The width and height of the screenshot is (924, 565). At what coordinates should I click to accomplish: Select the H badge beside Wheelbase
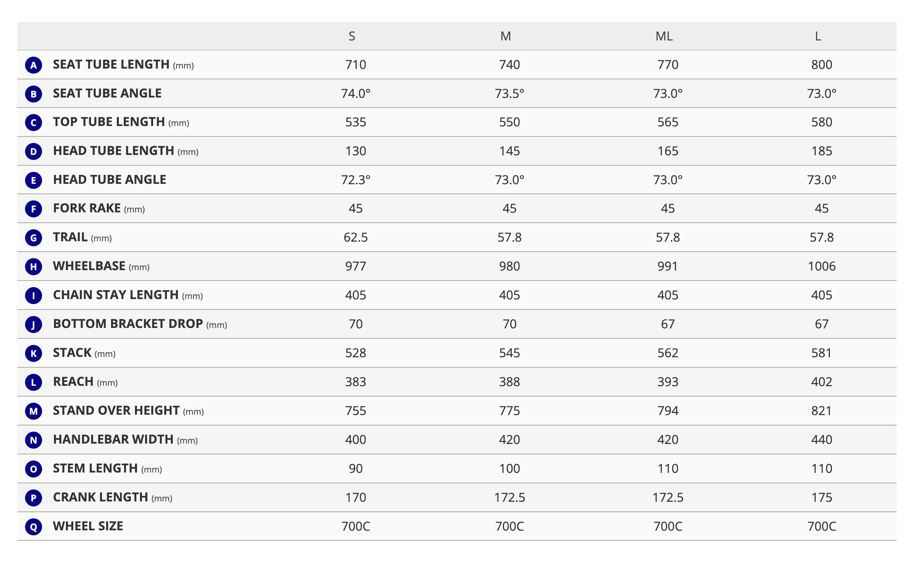pyautogui.click(x=34, y=267)
